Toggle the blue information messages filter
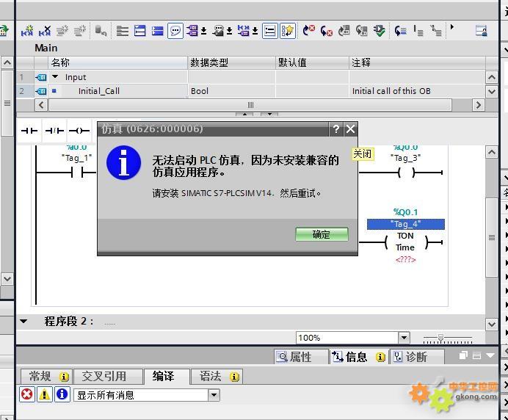 click(x=62, y=394)
